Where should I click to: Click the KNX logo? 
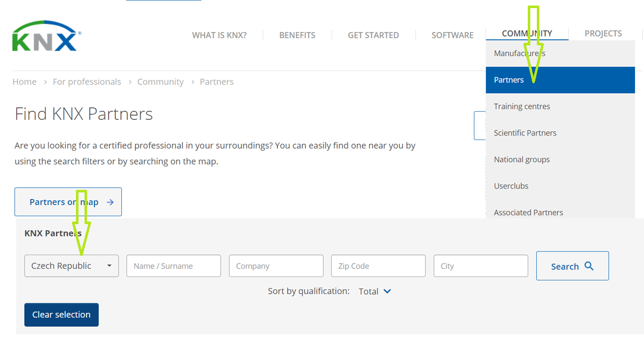pyautogui.click(x=46, y=36)
